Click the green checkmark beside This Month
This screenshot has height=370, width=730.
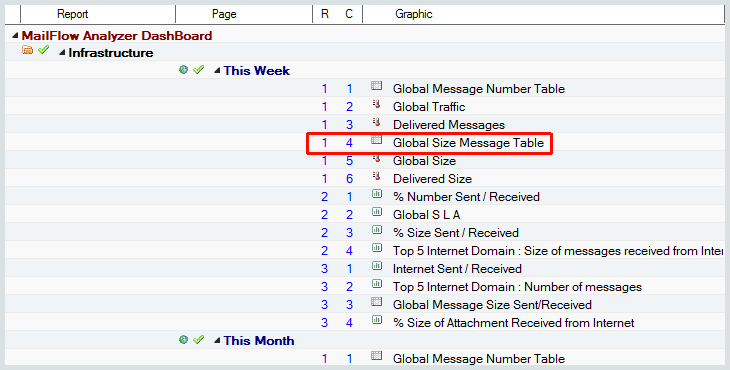(x=199, y=339)
